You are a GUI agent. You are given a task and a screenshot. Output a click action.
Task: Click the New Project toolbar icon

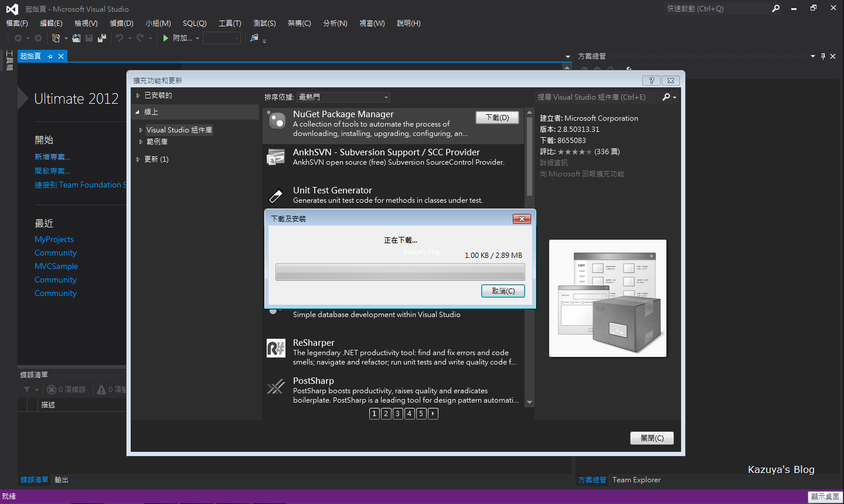[56, 38]
